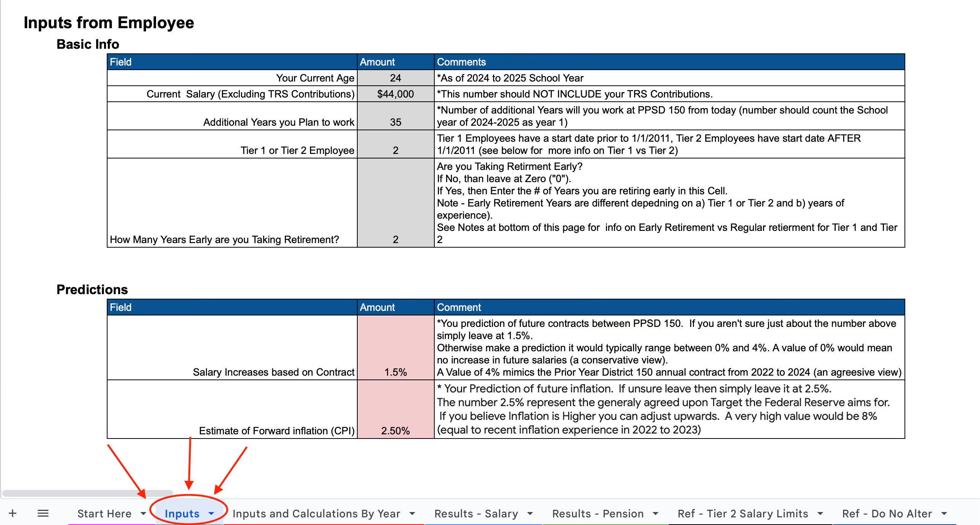
Task: Click the Additional Years amount cell showing 35
Action: 395,116
